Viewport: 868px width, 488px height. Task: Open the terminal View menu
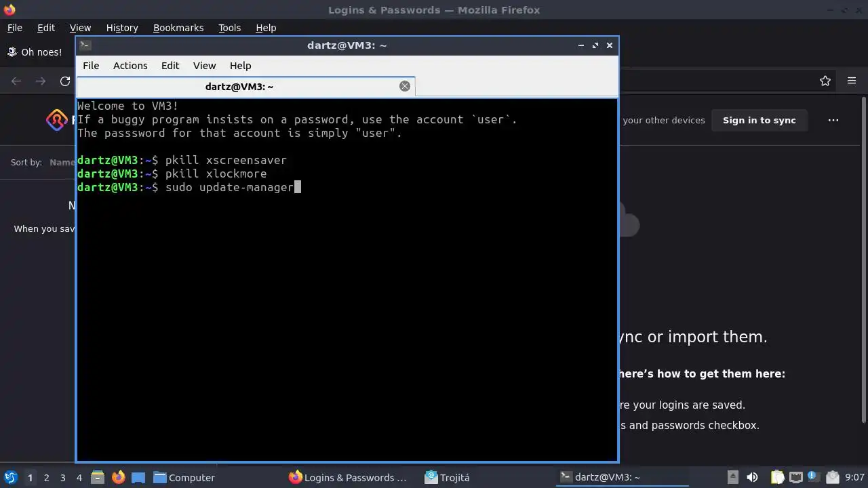204,66
